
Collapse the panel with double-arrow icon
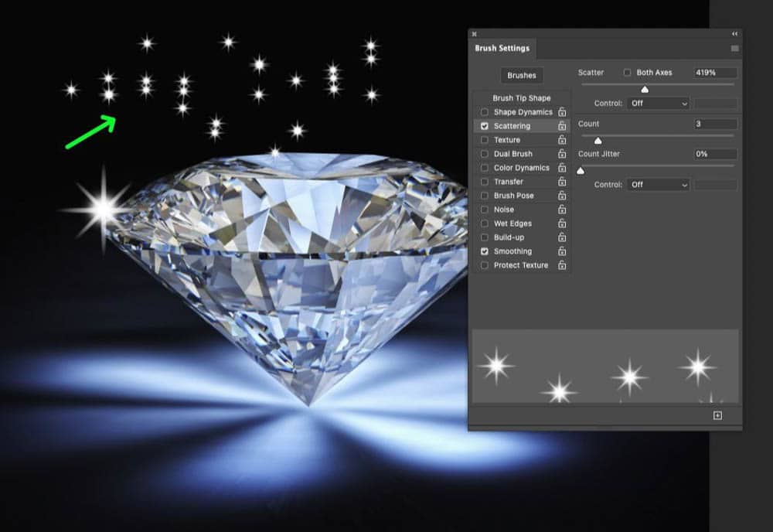coord(734,33)
